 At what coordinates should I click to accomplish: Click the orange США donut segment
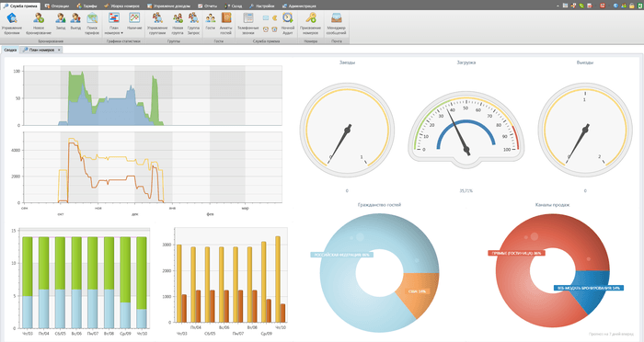419,293
